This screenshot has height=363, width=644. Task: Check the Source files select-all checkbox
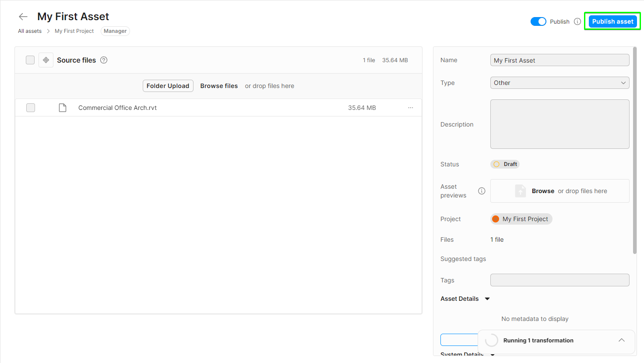coord(30,60)
